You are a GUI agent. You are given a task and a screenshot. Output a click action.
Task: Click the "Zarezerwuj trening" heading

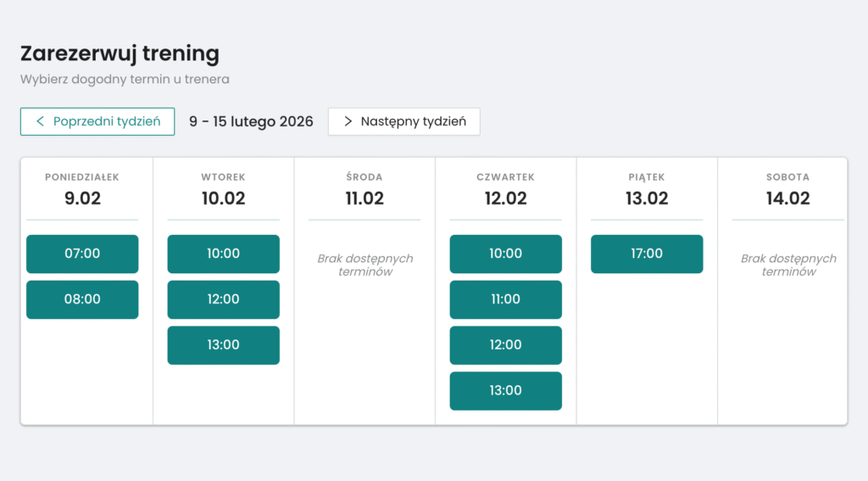[x=120, y=53]
